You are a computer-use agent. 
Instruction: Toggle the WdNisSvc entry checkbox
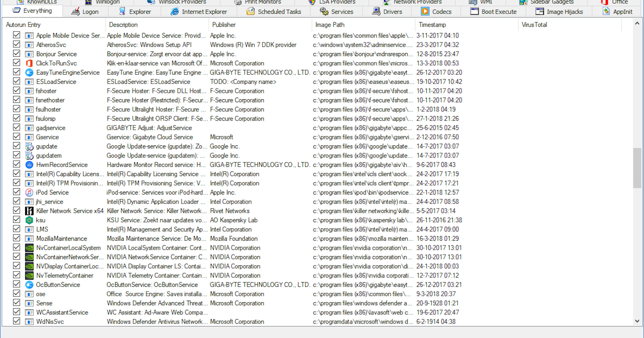tap(16, 321)
